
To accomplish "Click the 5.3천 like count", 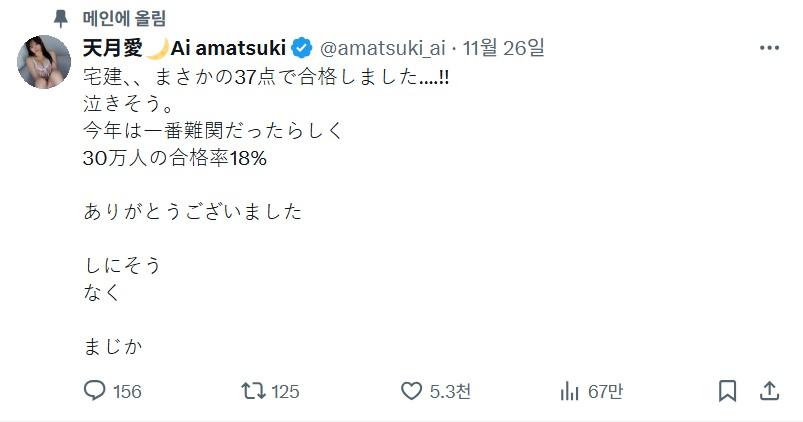I will (x=450, y=391).
